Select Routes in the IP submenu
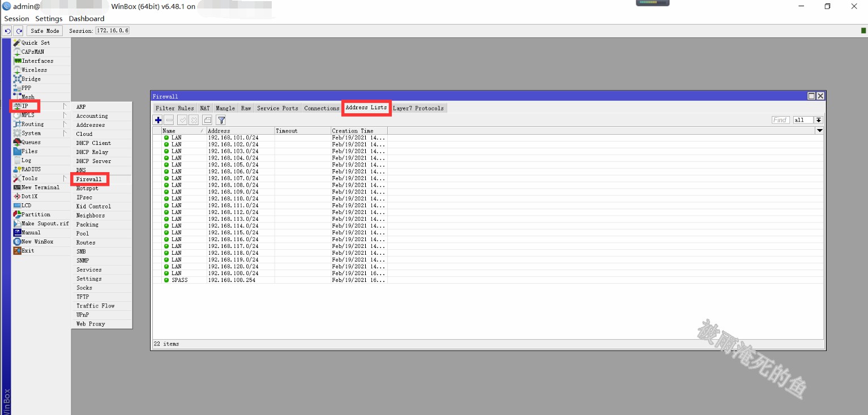868x415 pixels. click(102, 243)
